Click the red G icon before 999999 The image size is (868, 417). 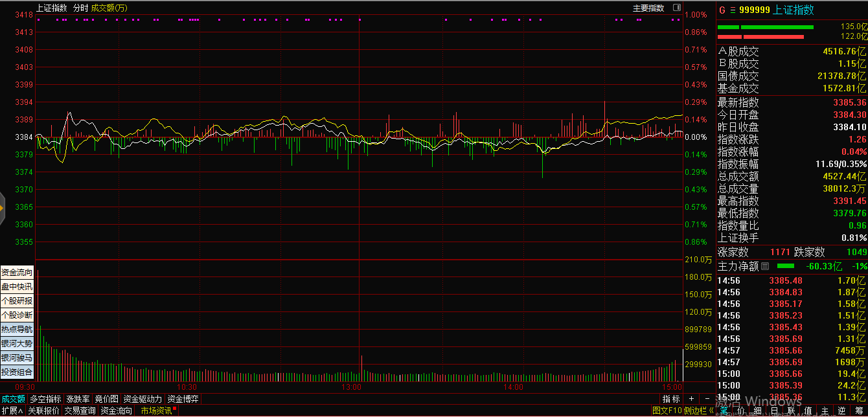coord(722,10)
